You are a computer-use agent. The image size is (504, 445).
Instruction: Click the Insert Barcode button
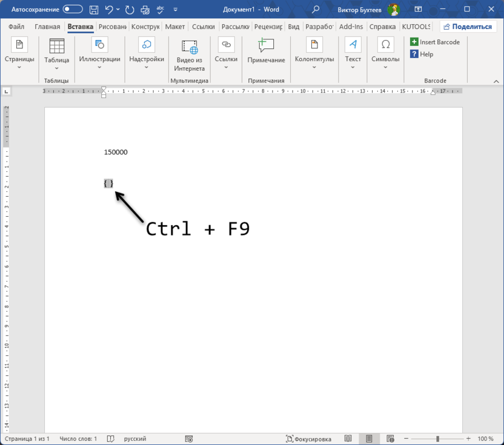435,42
